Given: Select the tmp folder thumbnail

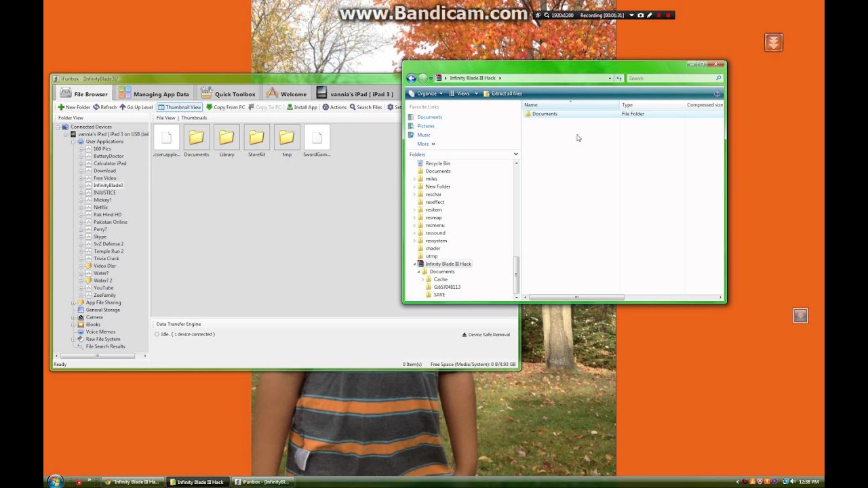Looking at the screenshot, I should coord(286,141).
